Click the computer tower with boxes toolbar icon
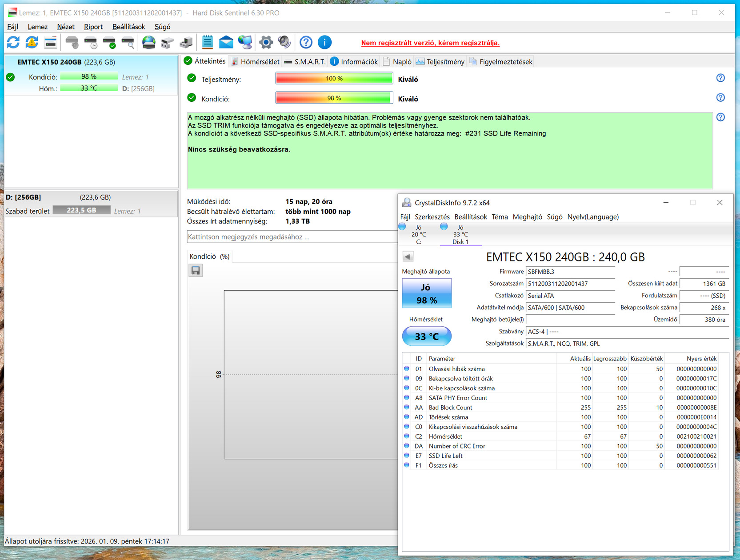The height and width of the screenshot is (560, 740). (186, 43)
